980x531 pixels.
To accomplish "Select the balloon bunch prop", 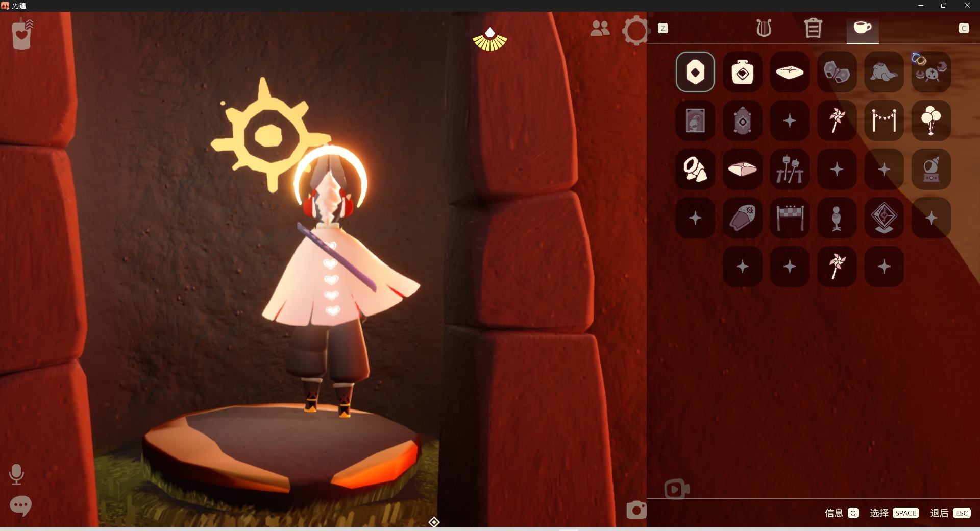I will [932, 120].
